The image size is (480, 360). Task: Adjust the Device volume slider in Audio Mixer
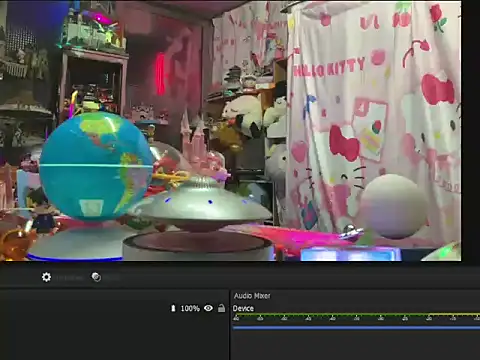356,328
